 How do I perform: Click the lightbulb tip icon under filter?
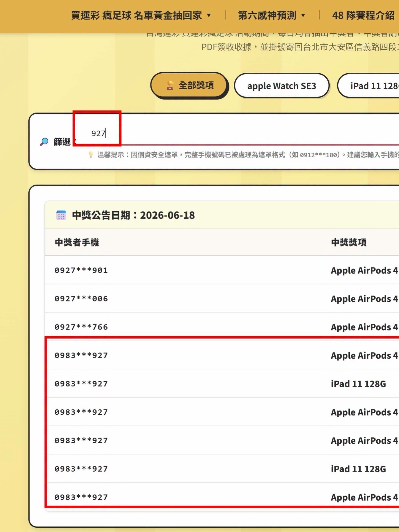pos(91,155)
